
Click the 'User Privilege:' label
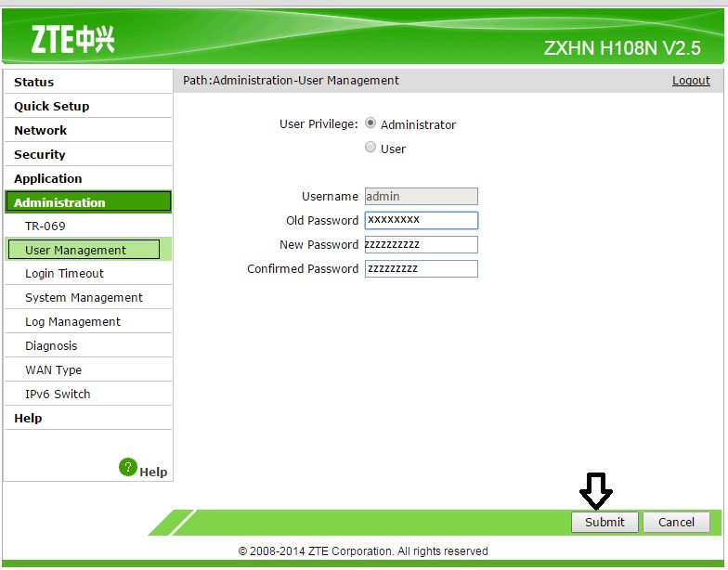pos(318,124)
